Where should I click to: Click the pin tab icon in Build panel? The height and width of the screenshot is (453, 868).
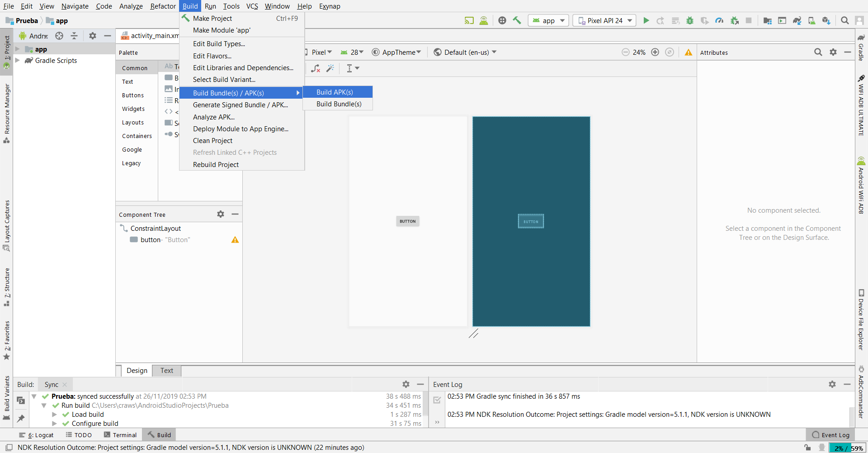[x=21, y=418]
